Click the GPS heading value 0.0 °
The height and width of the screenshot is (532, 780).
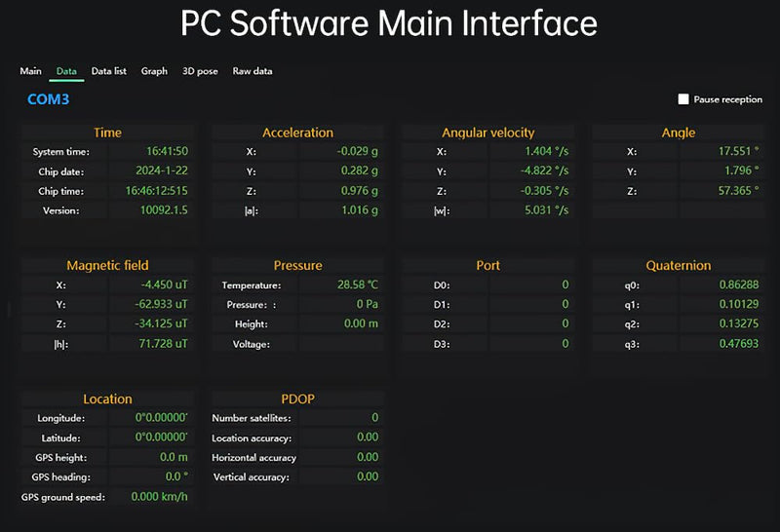pyautogui.click(x=177, y=476)
